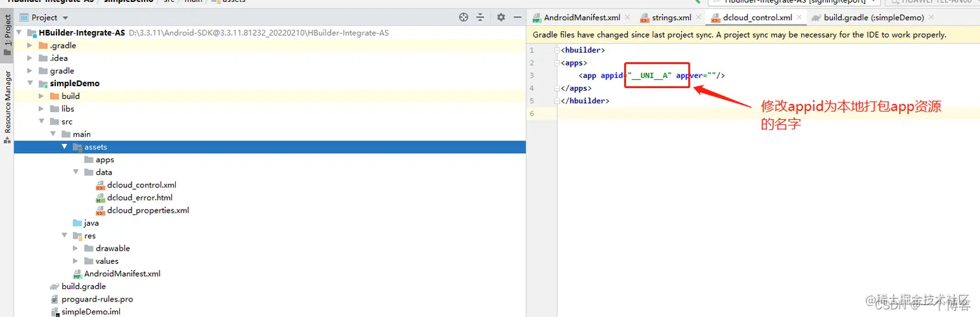
Task: Click the blue java folder icon
Action: coord(77,223)
